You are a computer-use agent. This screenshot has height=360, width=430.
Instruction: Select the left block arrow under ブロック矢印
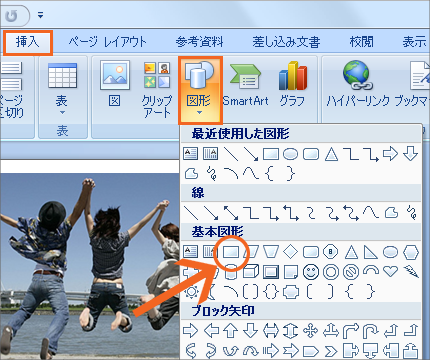[x=211, y=331]
